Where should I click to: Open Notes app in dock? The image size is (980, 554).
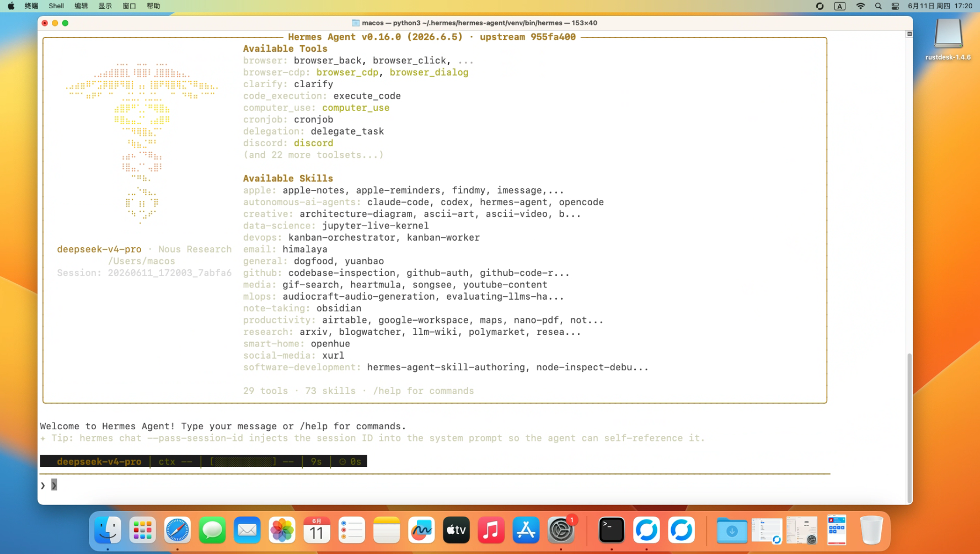(x=387, y=530)
